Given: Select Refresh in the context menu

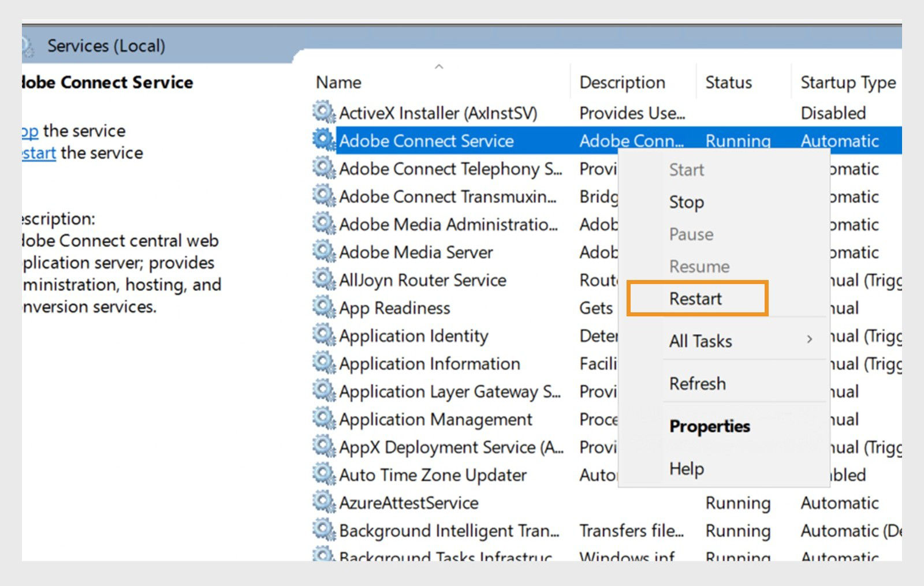Looking at the screenshot, I should tap(698, 383).
